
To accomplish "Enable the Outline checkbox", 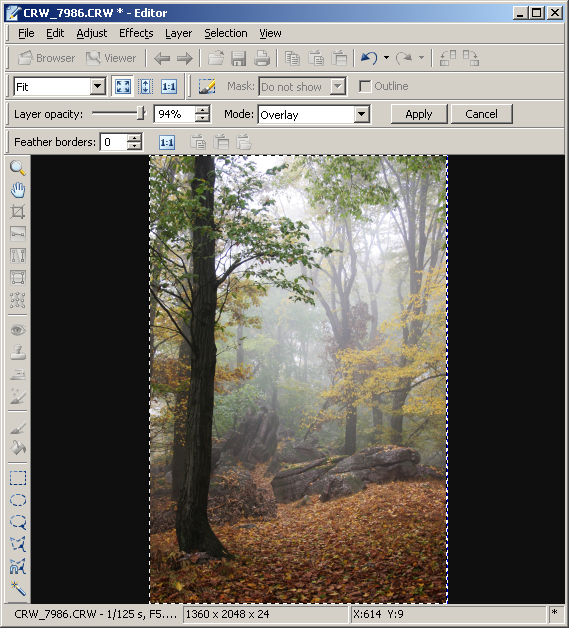I will tap(365, 86).
